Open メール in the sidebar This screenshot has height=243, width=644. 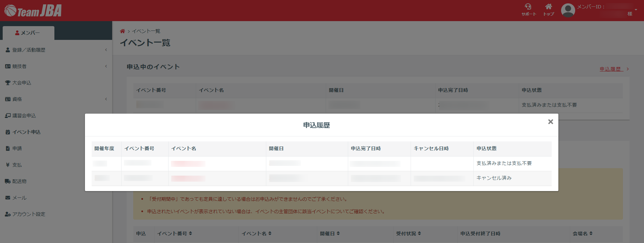point(19,198)
